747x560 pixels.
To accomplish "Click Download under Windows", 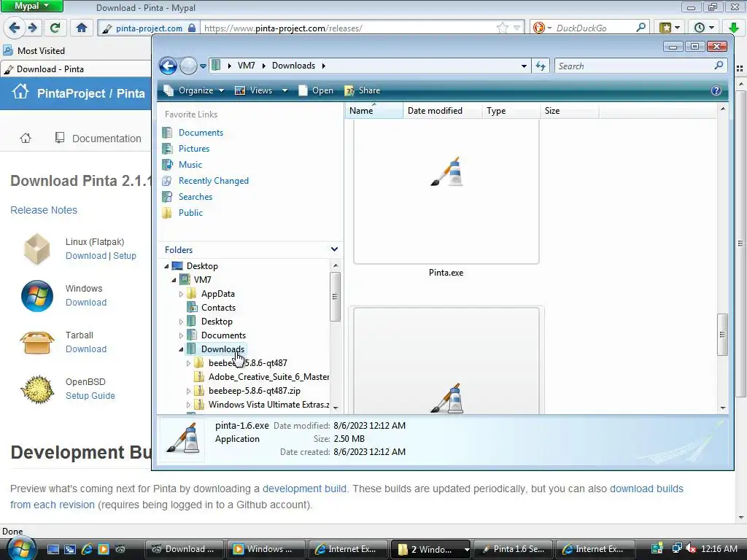I will click(86, 303).
